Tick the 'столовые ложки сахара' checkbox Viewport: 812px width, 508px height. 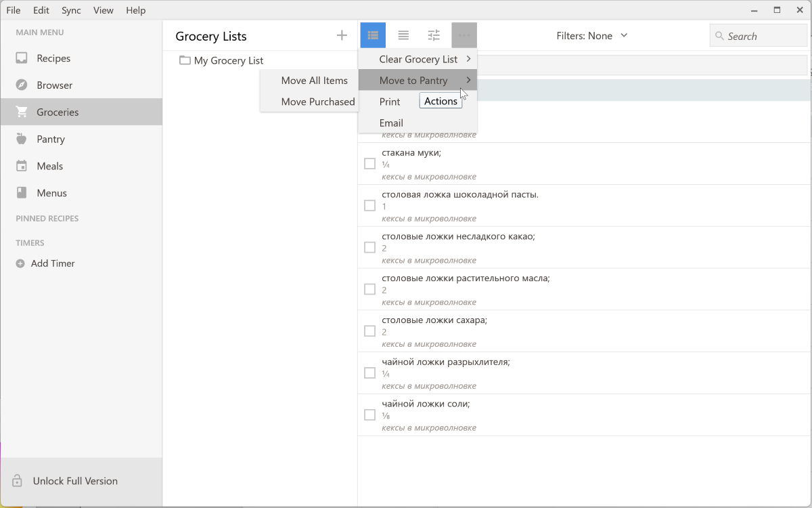click(369, 331)
